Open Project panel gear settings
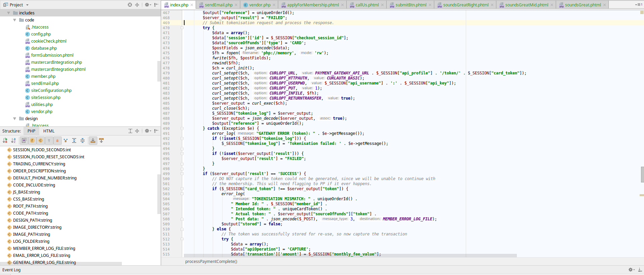Screen dimensions: 644x275 click(148, 5)
